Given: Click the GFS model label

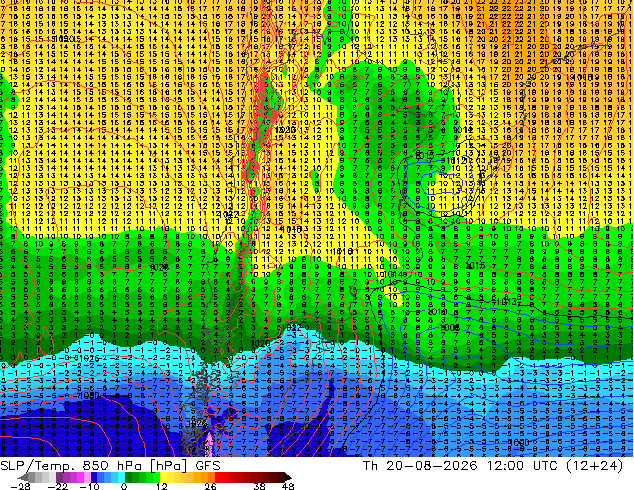Looking at the screenshot, I should pyautogui.click(x=208, y=465).
